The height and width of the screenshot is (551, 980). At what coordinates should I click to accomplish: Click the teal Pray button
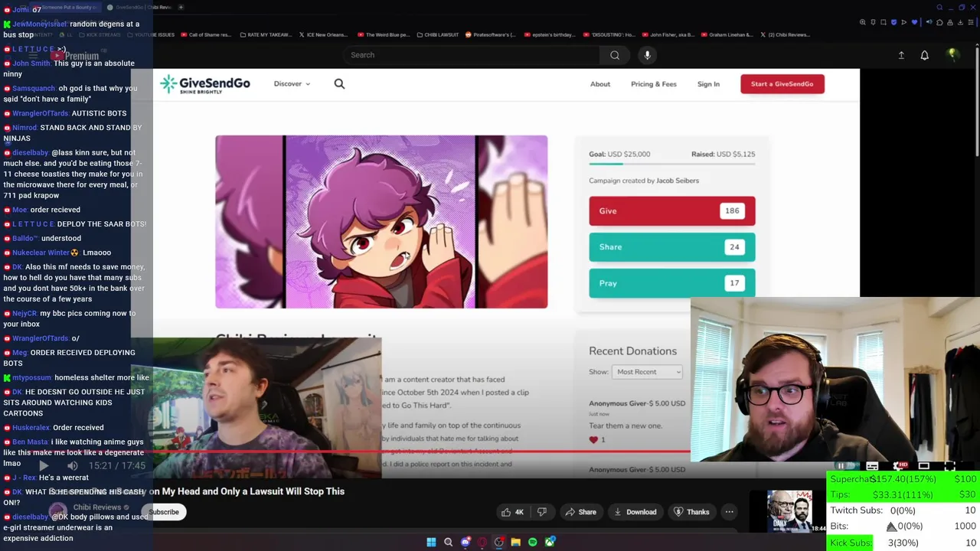pyautogui.click(x=671, y=283)
